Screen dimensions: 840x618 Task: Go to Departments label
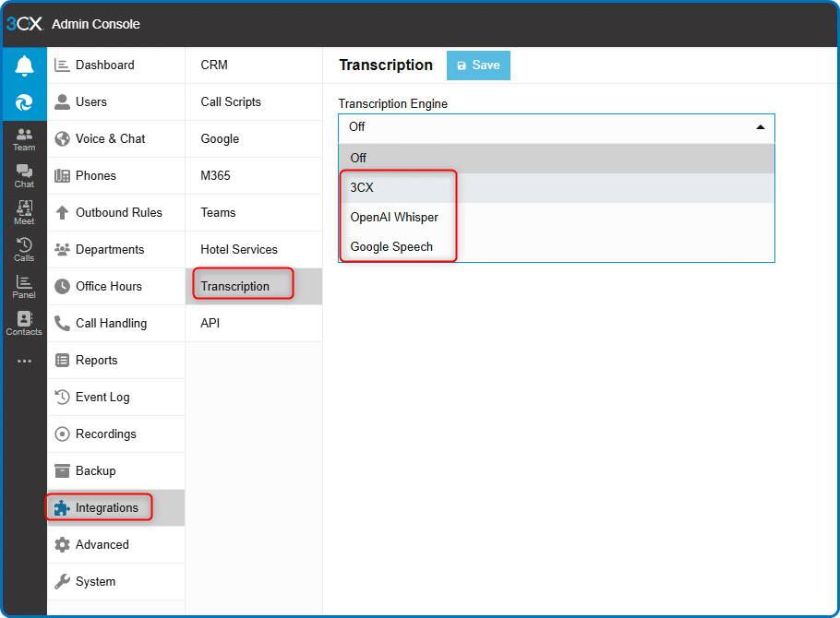click(110, 250)
